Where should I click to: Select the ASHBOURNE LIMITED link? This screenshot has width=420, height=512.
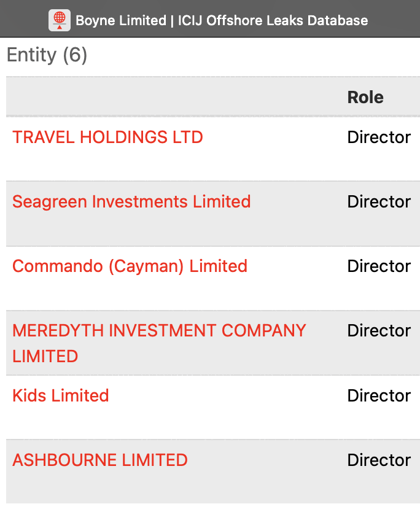(x=100, y=460)
